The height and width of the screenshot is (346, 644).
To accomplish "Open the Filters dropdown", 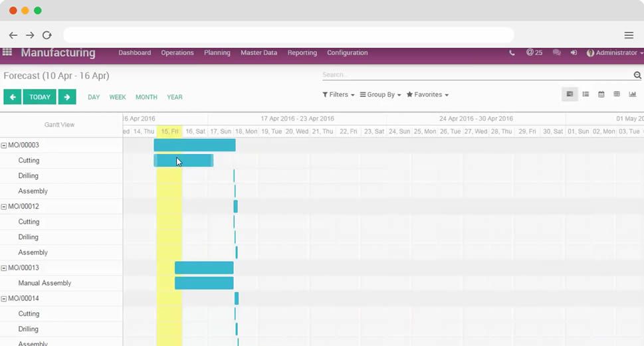I will pos(338,94).
